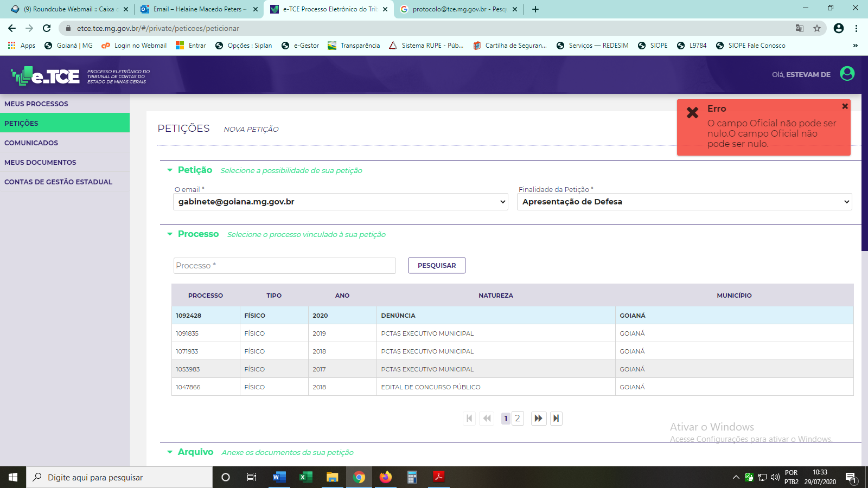Bookmark this page with the star icon
Viewport: 868px width, 488px height.
click(x=816, y=28)
